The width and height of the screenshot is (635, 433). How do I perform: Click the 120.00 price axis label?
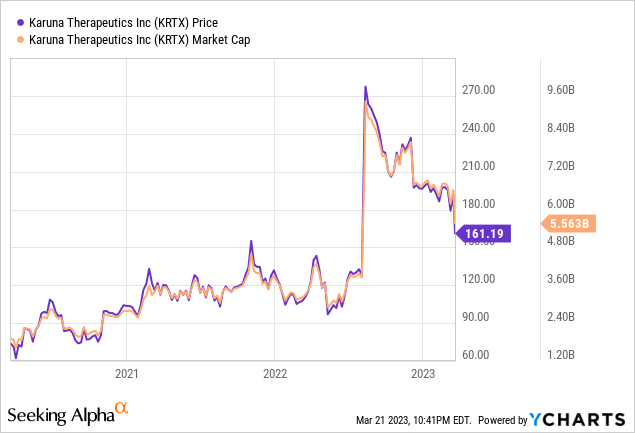481,279
